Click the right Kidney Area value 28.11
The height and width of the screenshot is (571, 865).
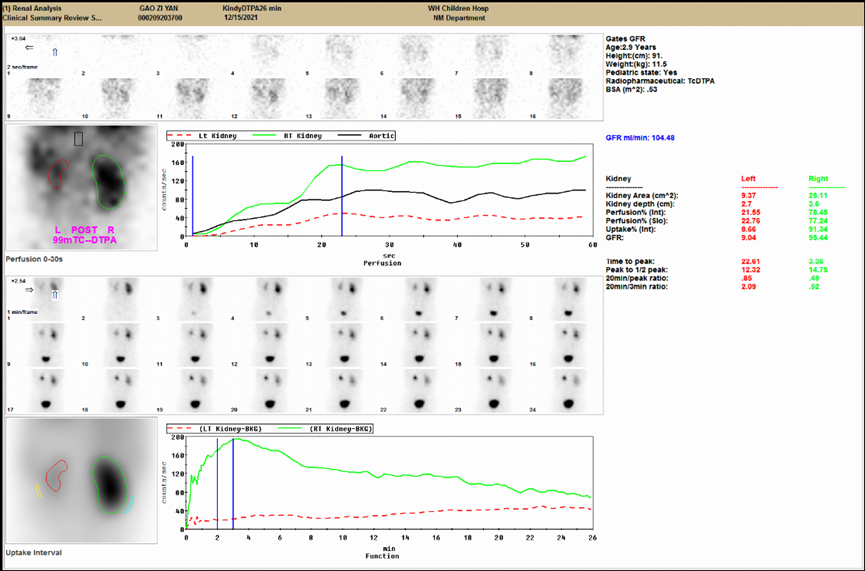point(818,196)
